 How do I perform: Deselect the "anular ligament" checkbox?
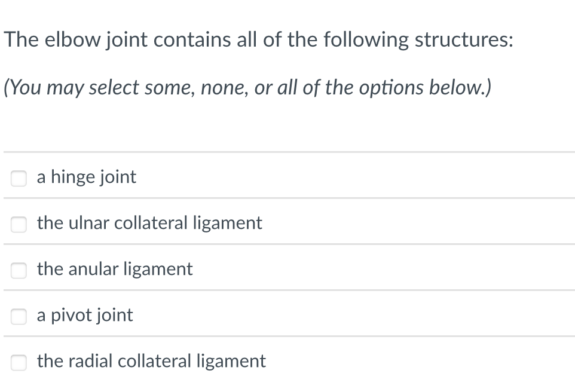tap(19, 270)
